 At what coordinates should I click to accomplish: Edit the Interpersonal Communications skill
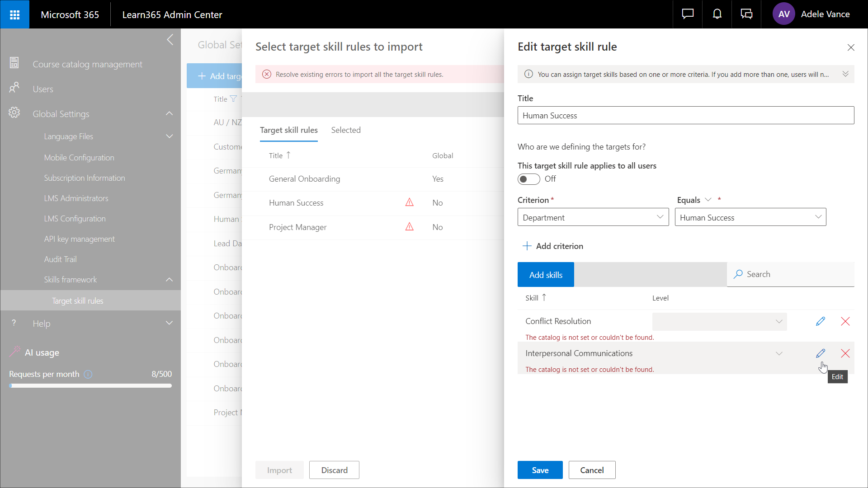(x=821, y=353)
